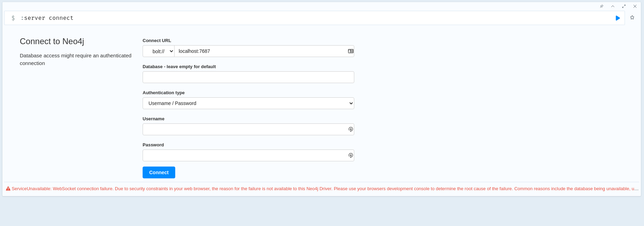
Task: Click the ServiceUnavailable error message
Action: click(x=325, y=189)
